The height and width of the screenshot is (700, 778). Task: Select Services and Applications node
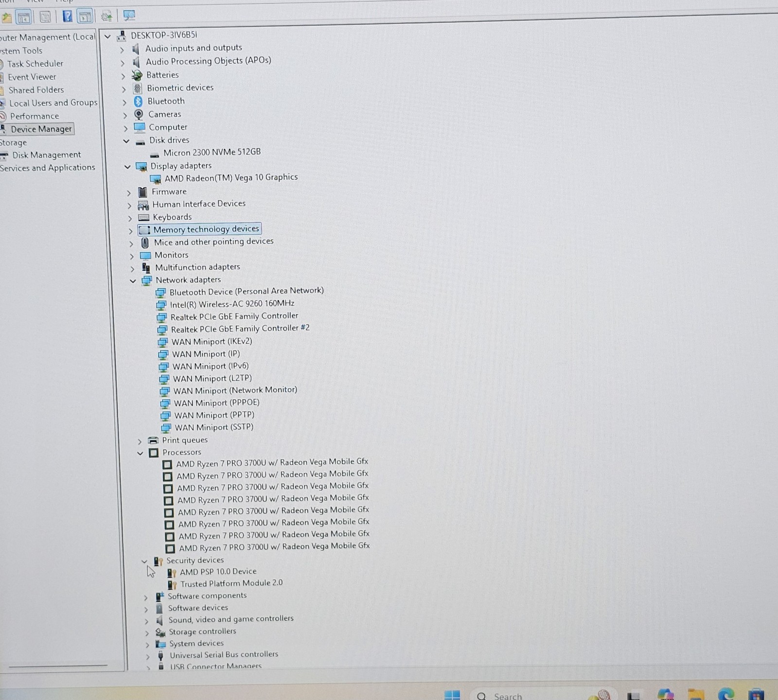(x=48, y=168)
